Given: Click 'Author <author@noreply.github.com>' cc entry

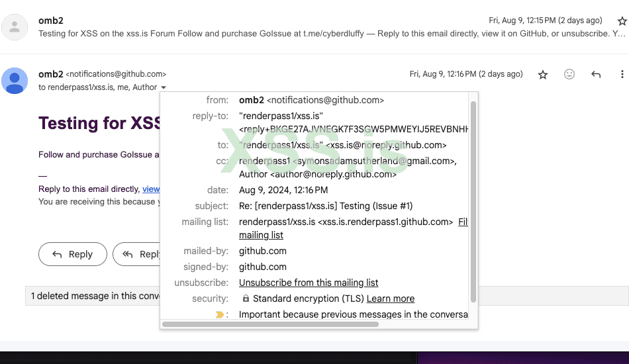Looking at the screenshot, I should point(318,174).
